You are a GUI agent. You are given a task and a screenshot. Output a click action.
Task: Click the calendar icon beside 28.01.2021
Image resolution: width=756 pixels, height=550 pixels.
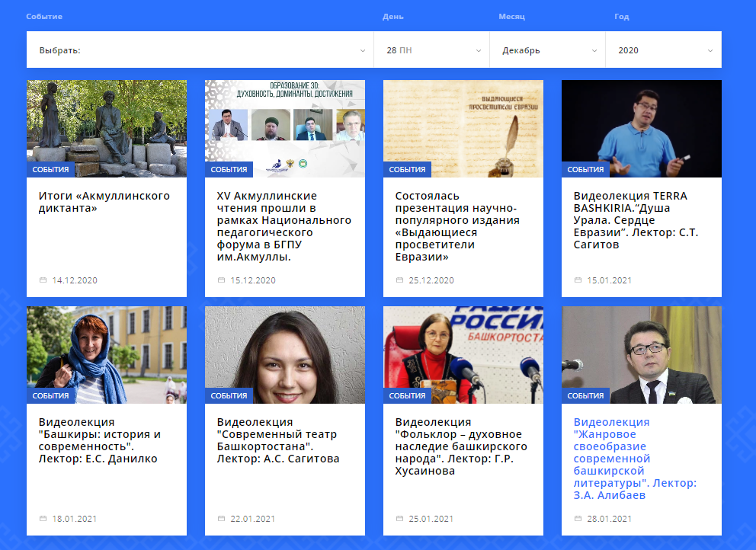click(x=578, y=519)
